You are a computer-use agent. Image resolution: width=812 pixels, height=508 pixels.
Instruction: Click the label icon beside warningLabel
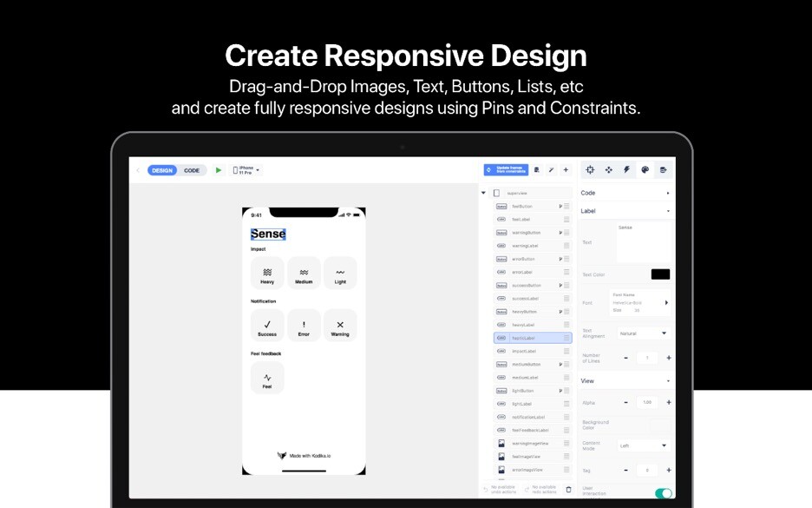(501, 246)
